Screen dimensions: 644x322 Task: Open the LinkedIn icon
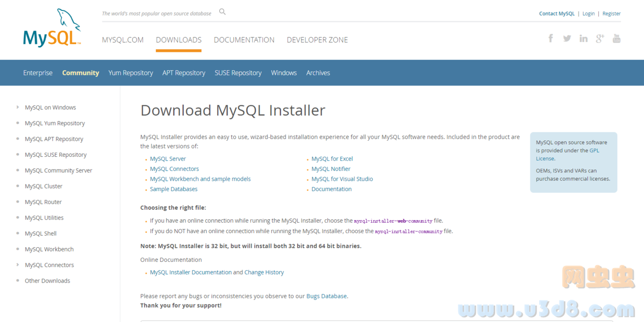[584, 38]
